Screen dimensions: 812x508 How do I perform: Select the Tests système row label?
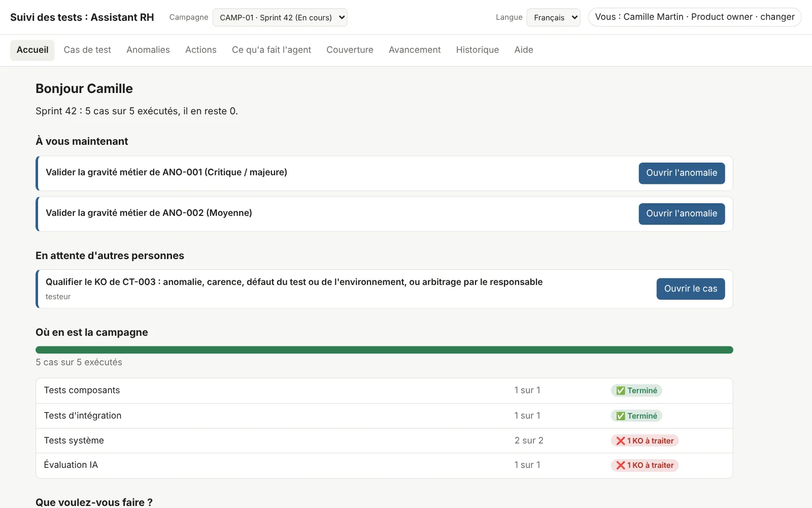coord(74,440)
